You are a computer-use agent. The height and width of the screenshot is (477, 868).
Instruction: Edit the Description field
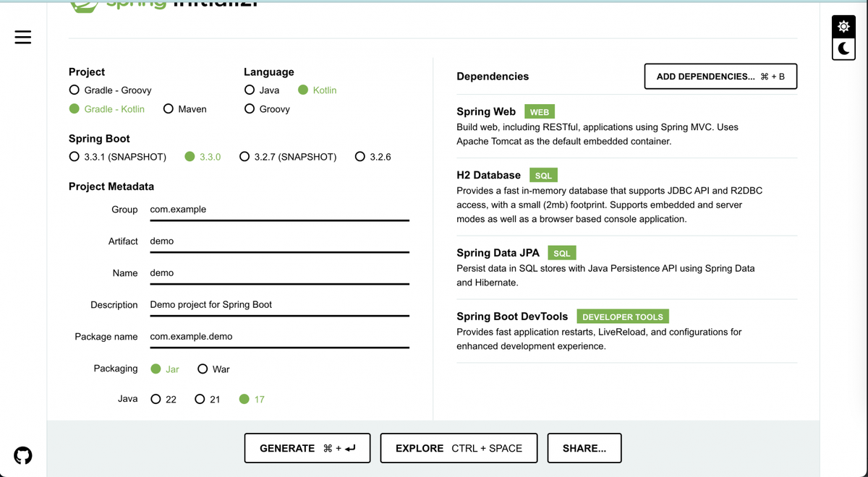(279, 305)
